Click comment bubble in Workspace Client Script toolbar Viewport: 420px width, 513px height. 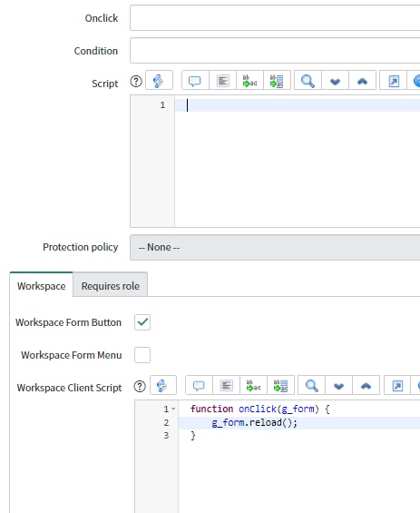tap(199, 385)
